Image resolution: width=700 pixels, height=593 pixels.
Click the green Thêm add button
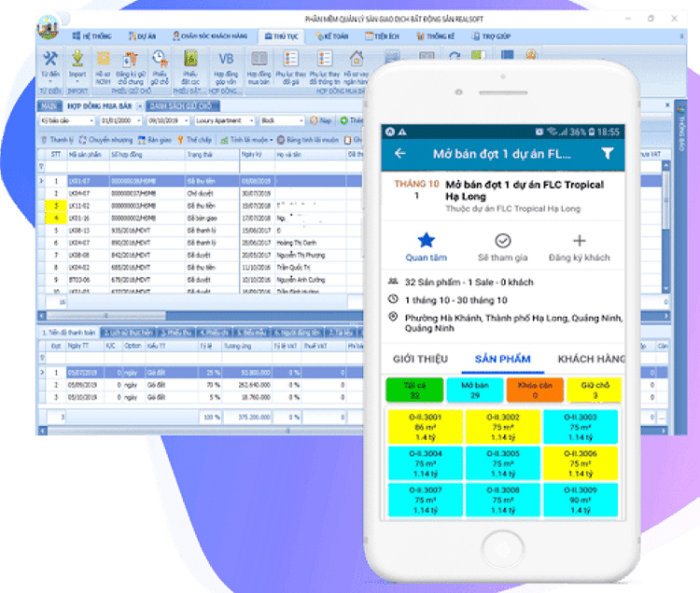click(x=352, y=120)
